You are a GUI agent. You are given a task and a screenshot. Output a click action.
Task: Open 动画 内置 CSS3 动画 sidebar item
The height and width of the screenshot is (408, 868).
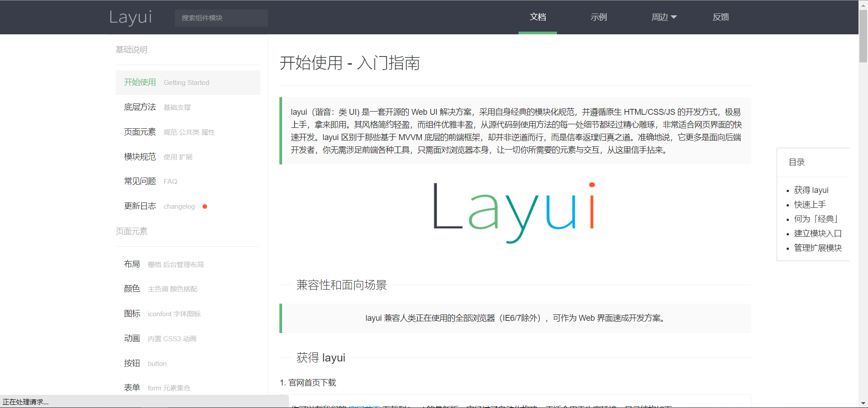[188, 338]
